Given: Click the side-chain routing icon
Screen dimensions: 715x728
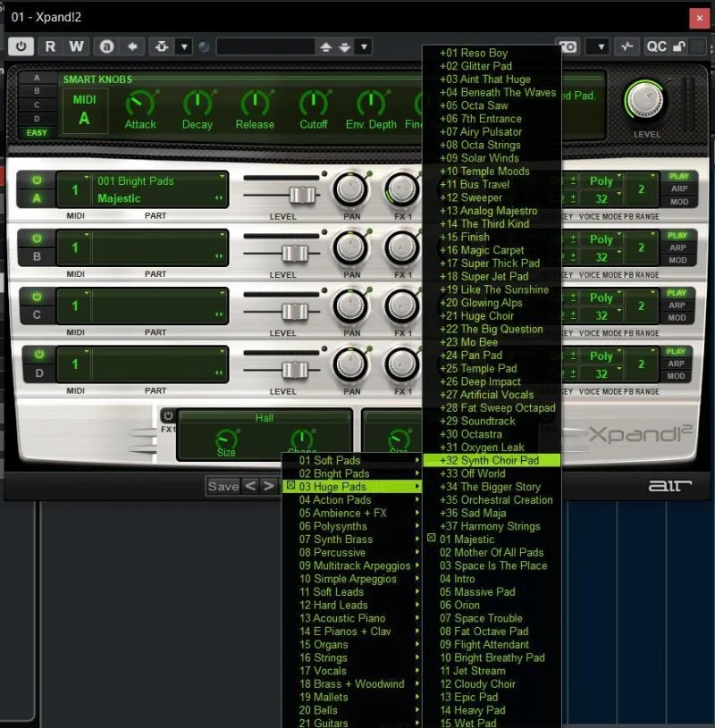Looking at the screenshot, I should tap(162, 46).
